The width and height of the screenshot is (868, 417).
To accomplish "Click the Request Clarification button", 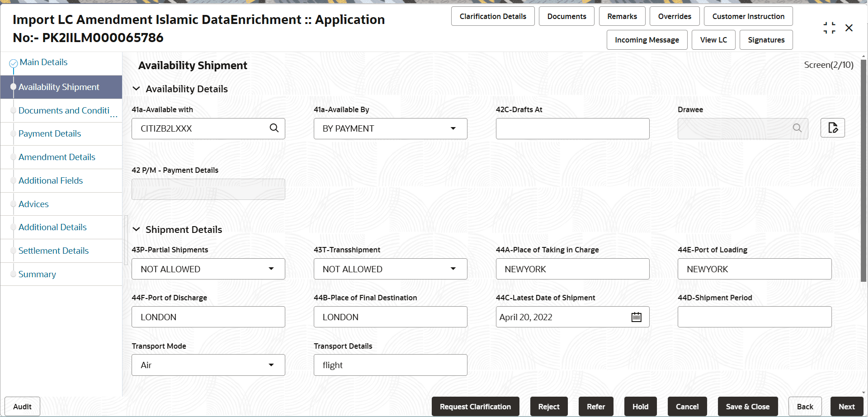I will pos(475,407).
